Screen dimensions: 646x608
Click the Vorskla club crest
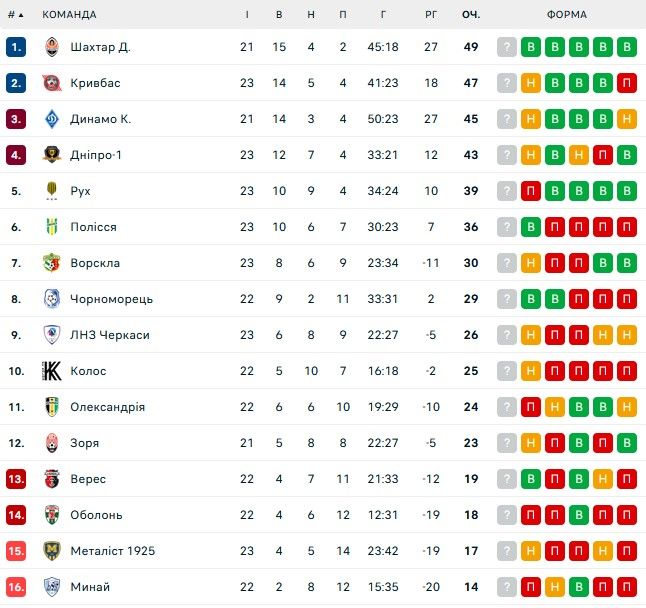pyautogui.click(x=52, y=263)
